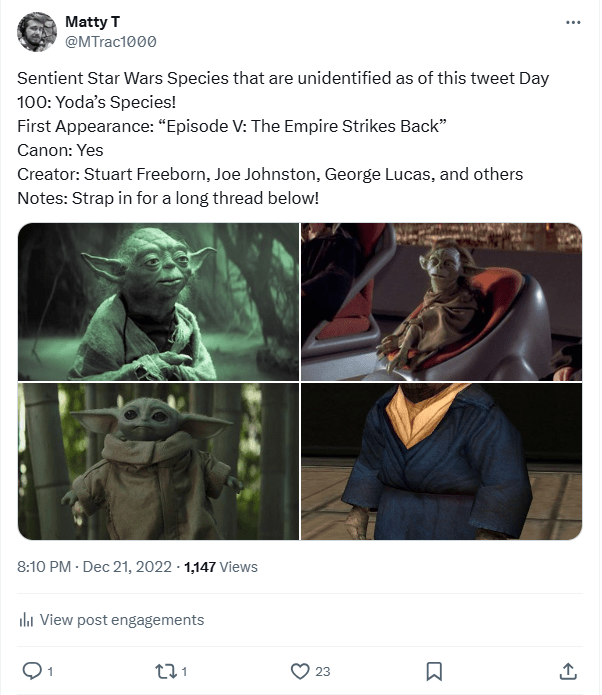
Task: Click the 1,147 Views count
Action: coord(219,567)
